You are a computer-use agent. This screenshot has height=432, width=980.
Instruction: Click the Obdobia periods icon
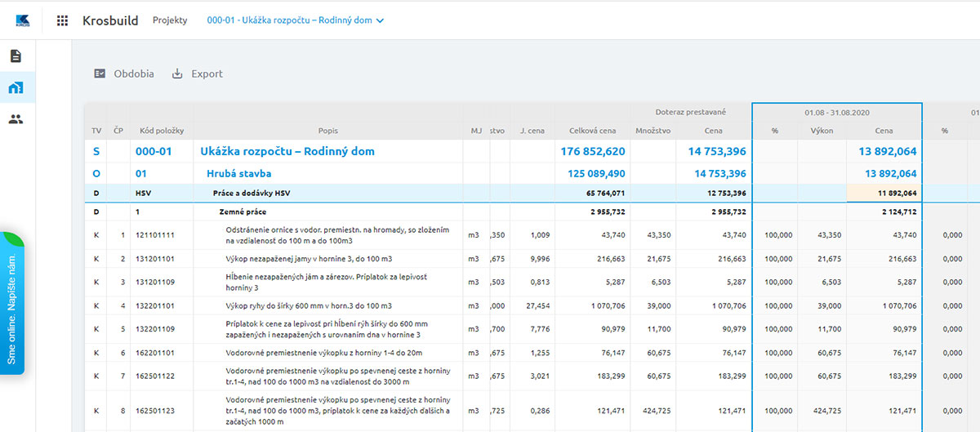[x=100, y=73]
